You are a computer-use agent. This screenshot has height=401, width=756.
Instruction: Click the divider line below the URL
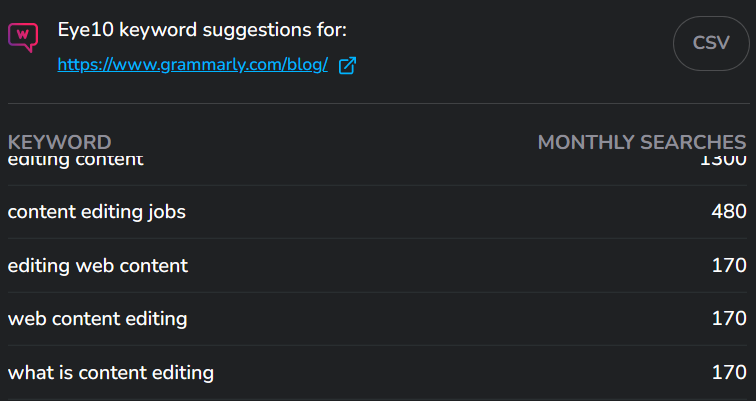(378, 103)
